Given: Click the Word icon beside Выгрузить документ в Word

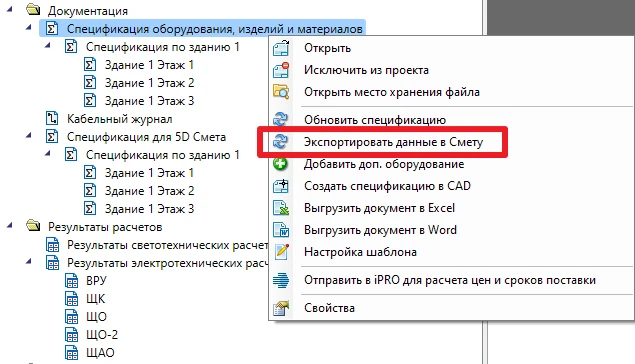Looking at the screenshot, I should 281,230.
